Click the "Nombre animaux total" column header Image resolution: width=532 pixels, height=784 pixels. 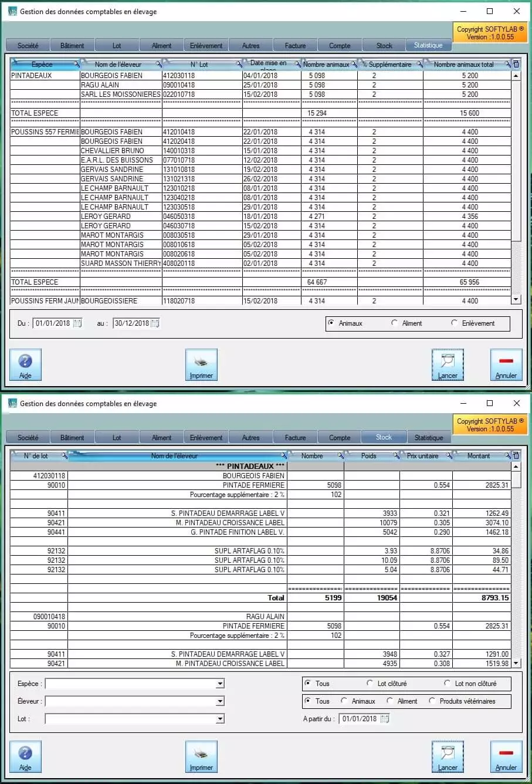click(x=463, y=64)
